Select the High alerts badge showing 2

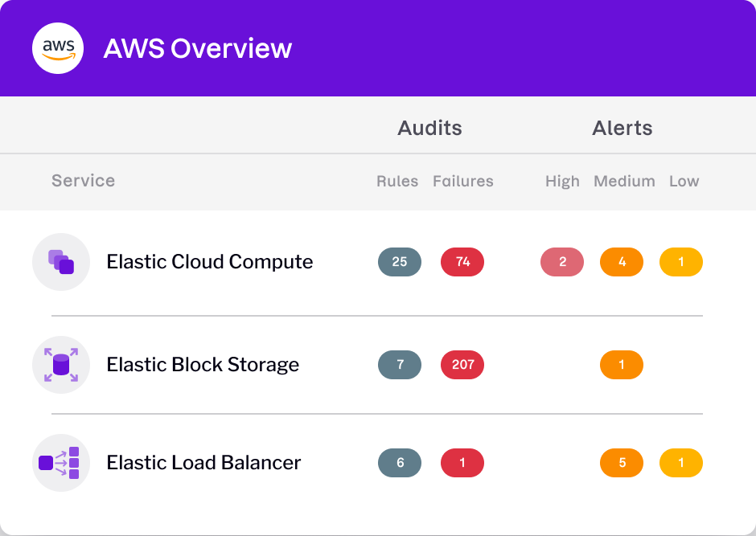(561, 262)
